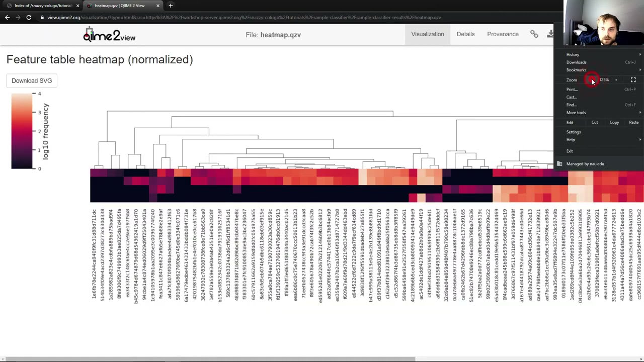The width and height of the screenshot is (644, 362).
Task: Toggle fullscreen icon in Zoom row
Action: [633, 80]
